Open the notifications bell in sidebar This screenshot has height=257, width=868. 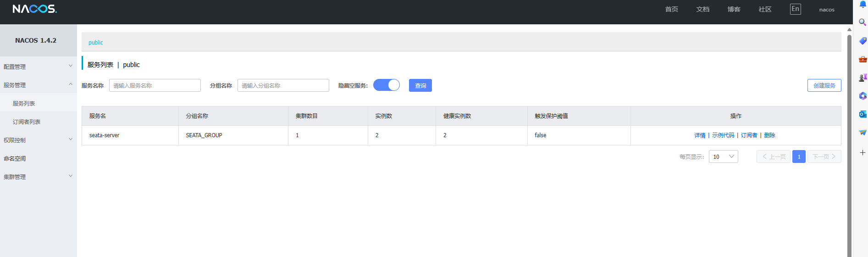tap(862, 4)
